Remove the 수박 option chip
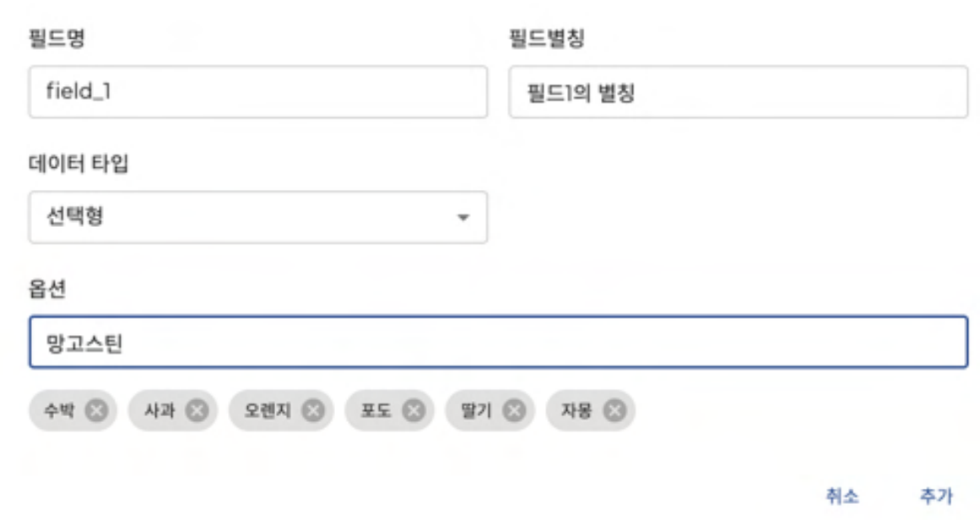 pos(97,411)
